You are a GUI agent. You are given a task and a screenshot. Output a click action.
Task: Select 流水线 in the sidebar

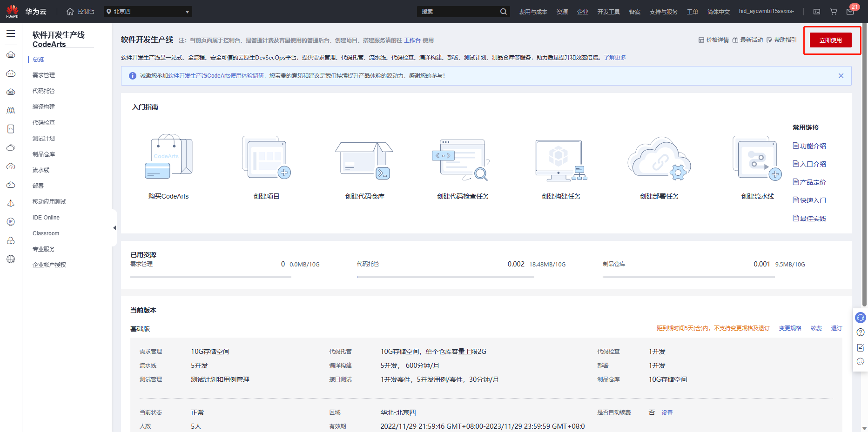41,170
